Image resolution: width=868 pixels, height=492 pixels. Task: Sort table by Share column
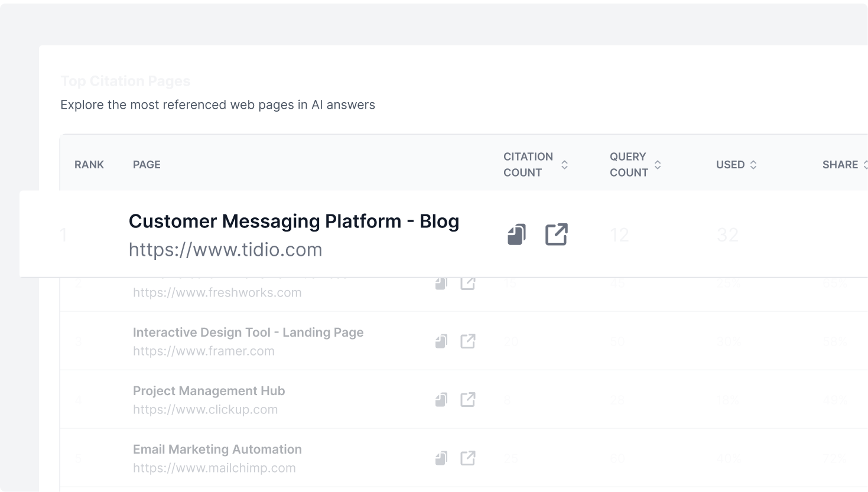pos(865,165)
